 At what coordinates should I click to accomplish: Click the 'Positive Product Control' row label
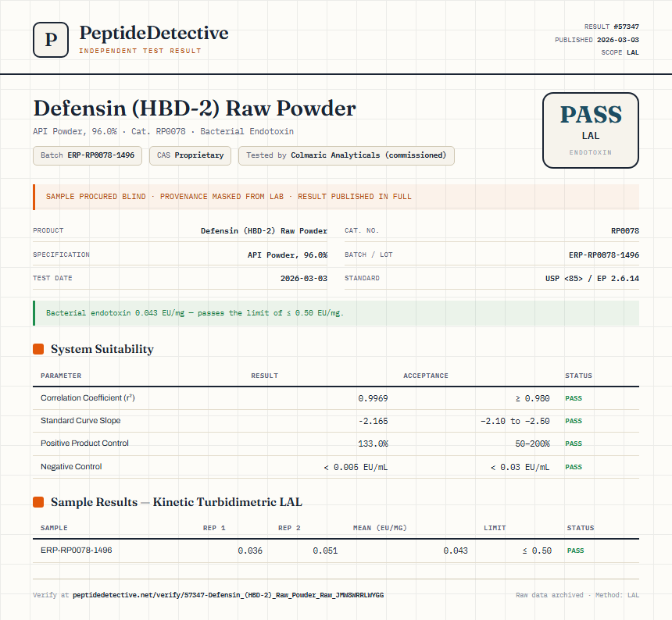point(84,444)
